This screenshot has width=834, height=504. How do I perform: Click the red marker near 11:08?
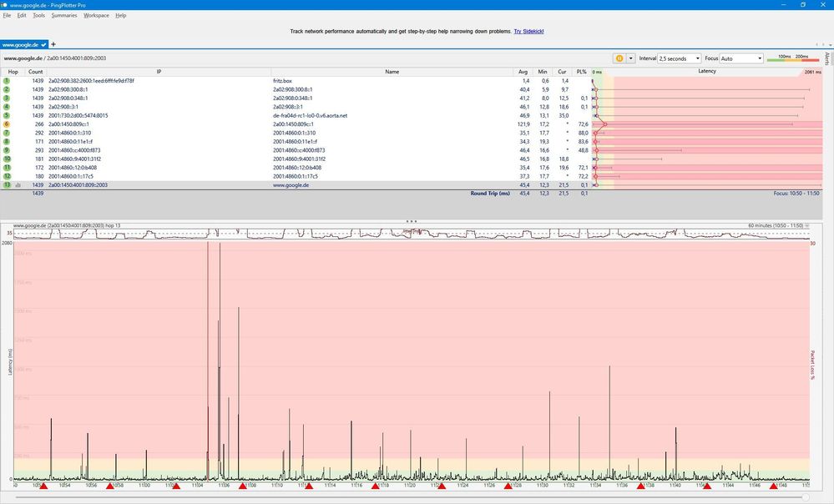click(x=243, y=486)
